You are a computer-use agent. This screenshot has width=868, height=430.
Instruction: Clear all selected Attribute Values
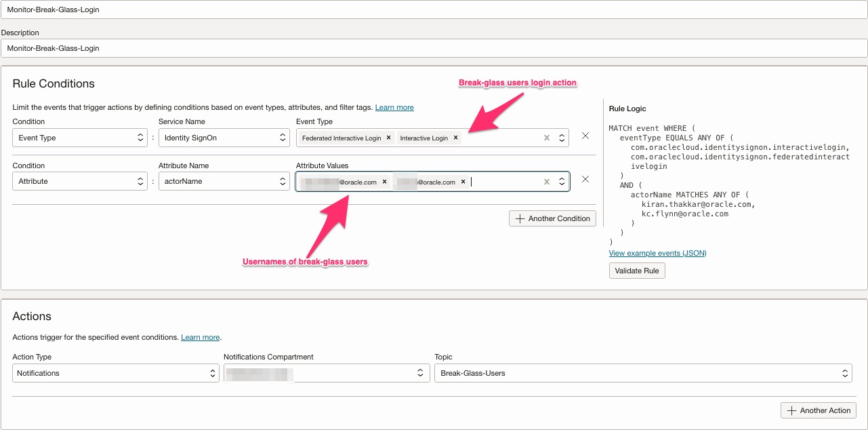[547, 182]
